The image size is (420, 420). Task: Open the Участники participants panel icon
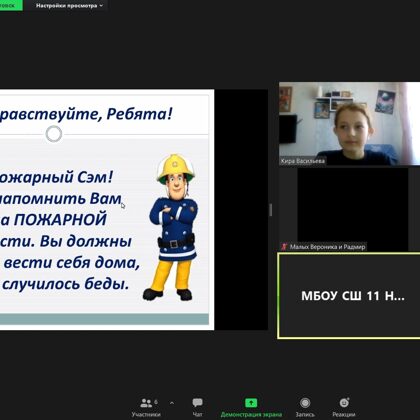(146, 403)
